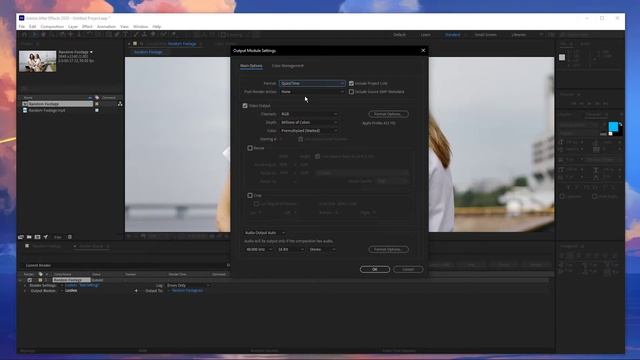Open the Audio Output Auto dropdown
Image resolution: width=640 pixels, height=360 pixels.
click(x=264, y=233)
